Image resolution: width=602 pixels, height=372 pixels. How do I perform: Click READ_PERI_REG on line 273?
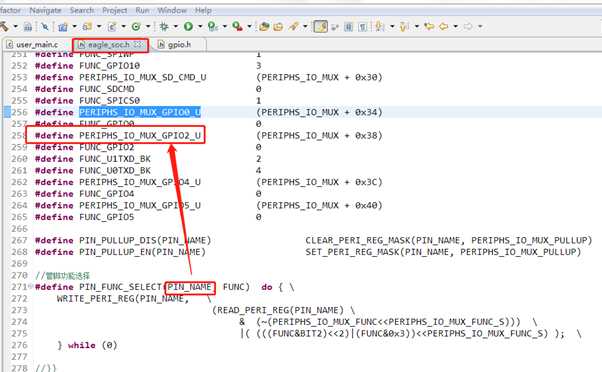tap(253, 310)
